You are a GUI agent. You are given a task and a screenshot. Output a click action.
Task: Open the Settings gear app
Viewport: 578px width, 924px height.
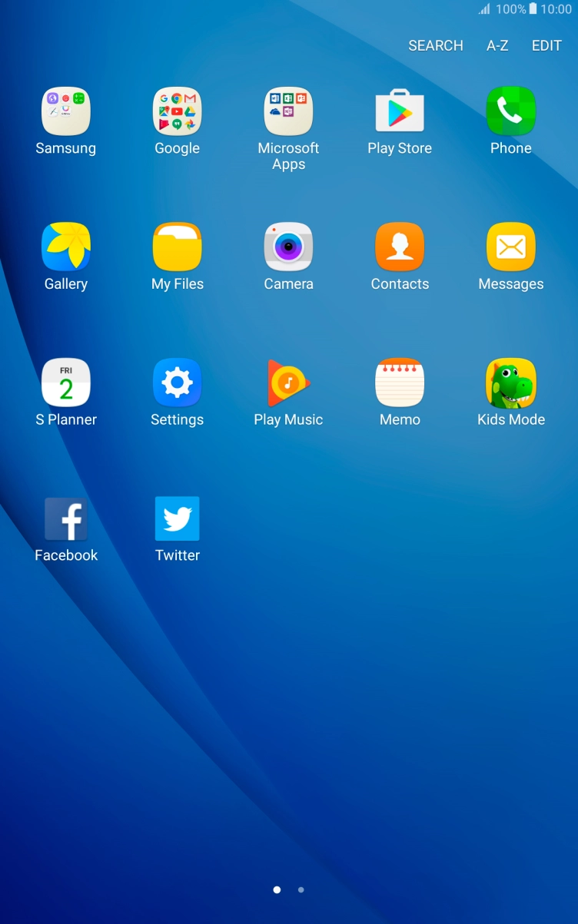pos(177,383)
